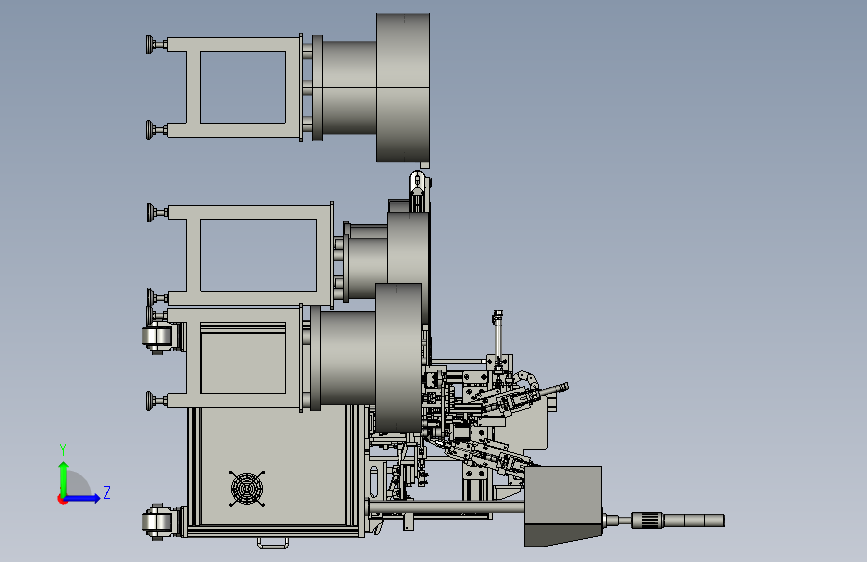Click the gray quadrant plane of the view triad
867x562 pixels.
(77, 484)
